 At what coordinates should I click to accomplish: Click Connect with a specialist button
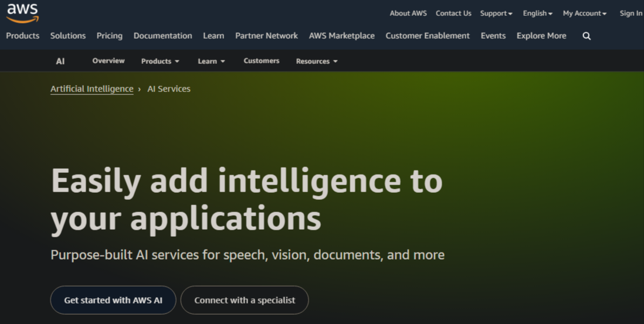245,300
